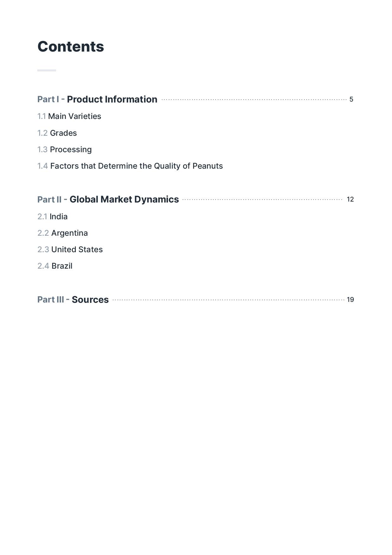
Task: Click the dotted leader after Global Market Dynamics
Action: click(x=262, y=200)
